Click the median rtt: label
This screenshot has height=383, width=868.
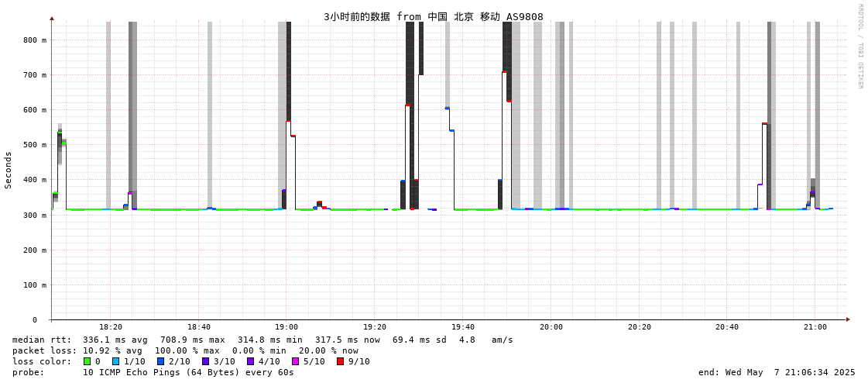(42, 340)
